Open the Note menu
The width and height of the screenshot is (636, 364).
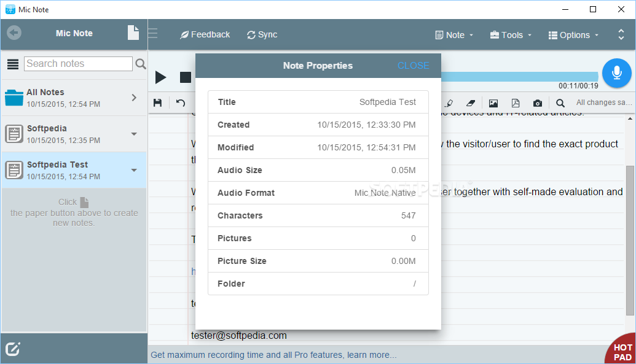454,35
